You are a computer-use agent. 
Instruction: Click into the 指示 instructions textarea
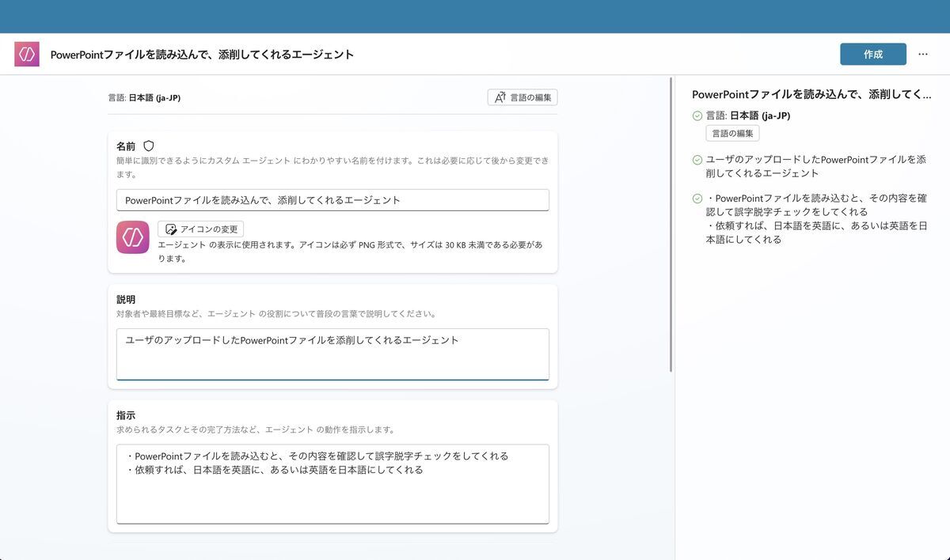click(332, 484)
